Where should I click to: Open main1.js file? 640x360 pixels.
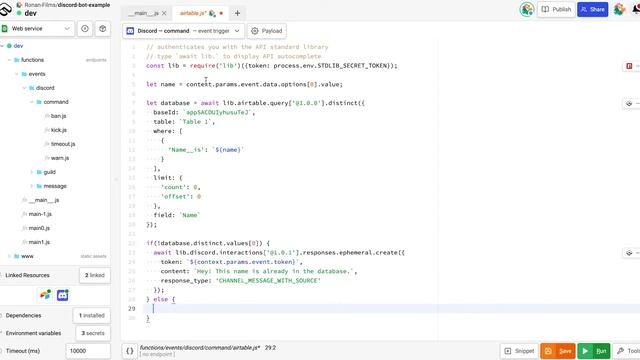coord(39,242)
